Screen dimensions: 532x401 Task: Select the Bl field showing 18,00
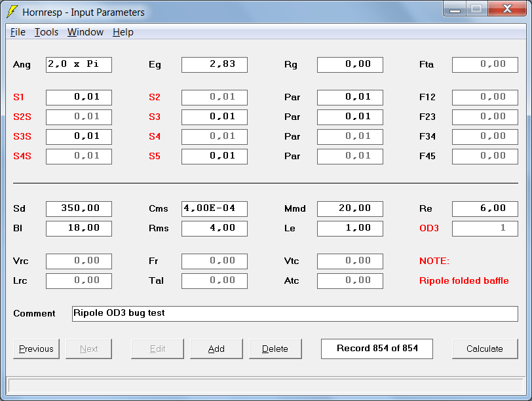coord(79,229)
